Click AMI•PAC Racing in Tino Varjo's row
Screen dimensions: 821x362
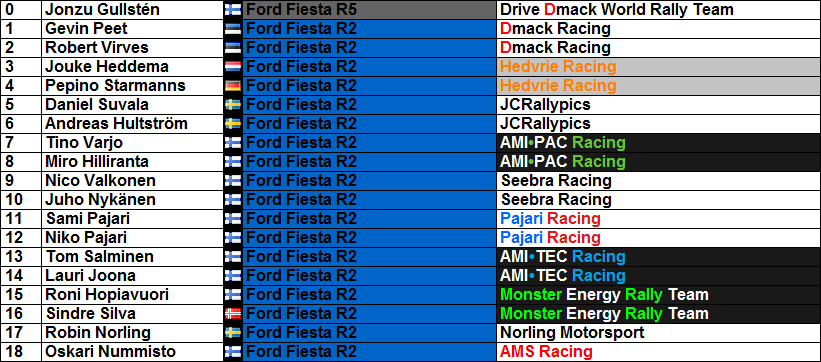coord(658,142)
